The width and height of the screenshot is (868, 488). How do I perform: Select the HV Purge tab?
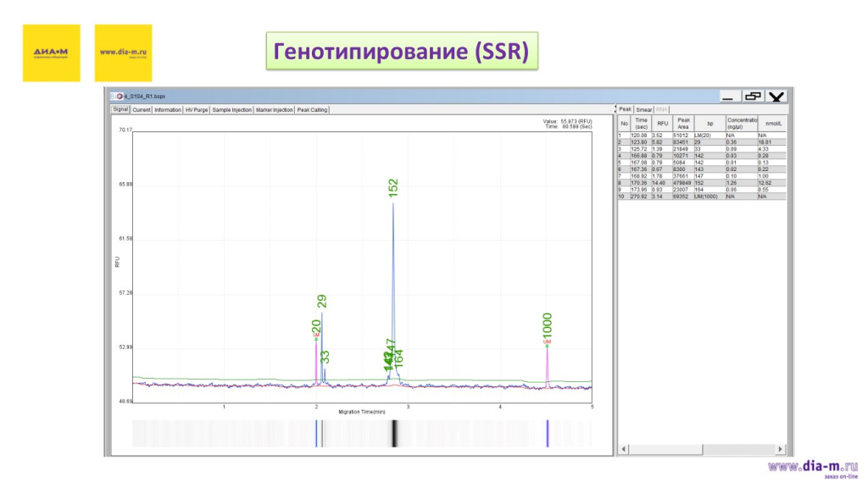point(197,109)
